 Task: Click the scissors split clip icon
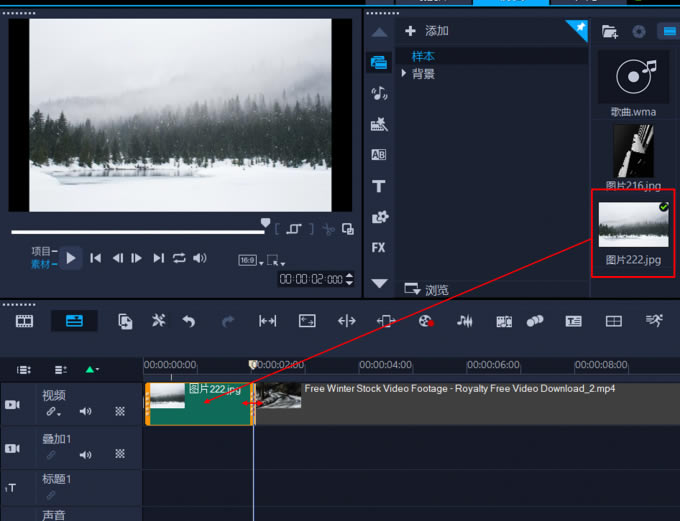click(x=328, y=229)
